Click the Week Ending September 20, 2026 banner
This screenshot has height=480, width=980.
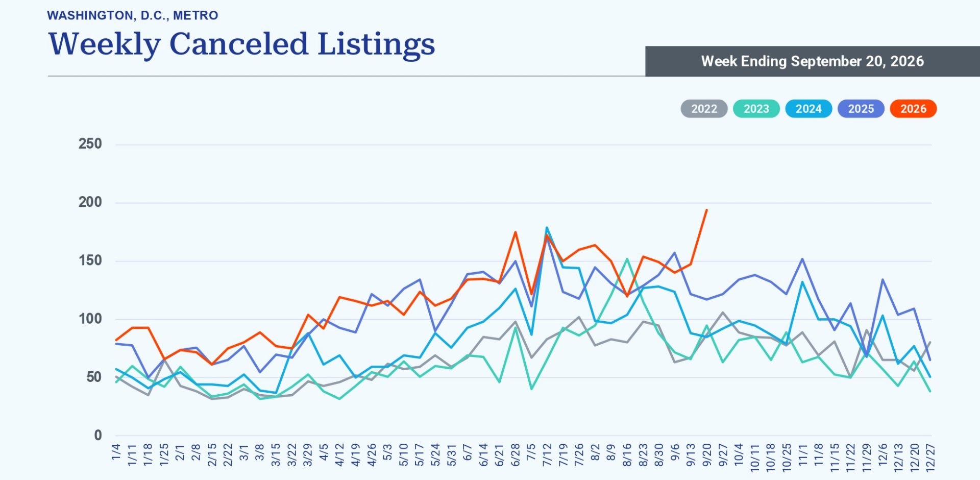click(x=812, y=61)
